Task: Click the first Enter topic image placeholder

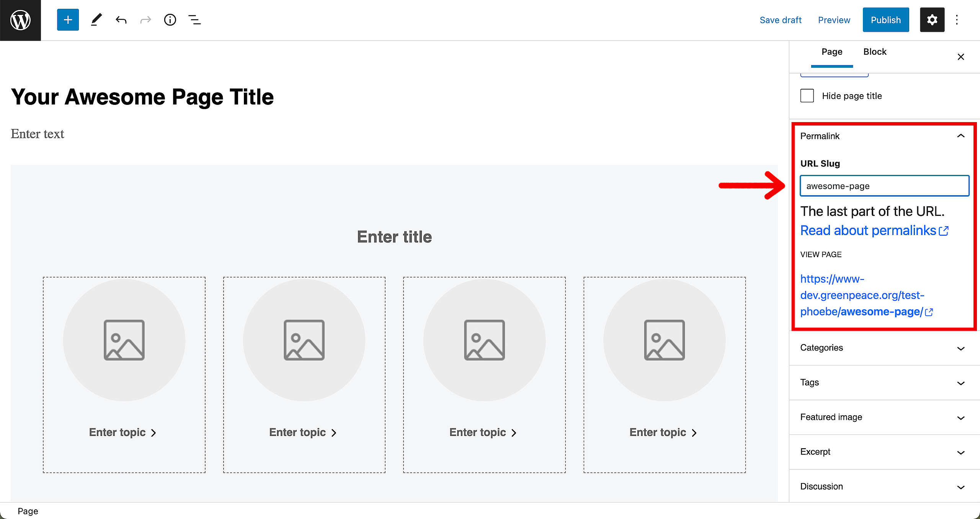Action: pos(124,340)
